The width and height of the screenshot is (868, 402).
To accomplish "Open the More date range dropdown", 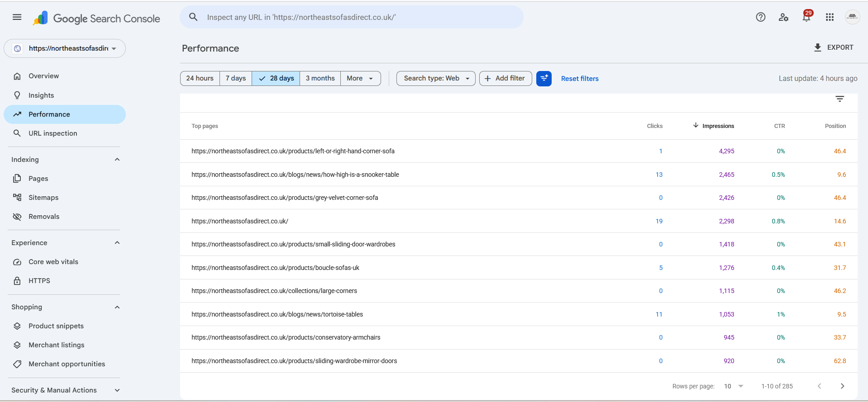I will [360, 78].
